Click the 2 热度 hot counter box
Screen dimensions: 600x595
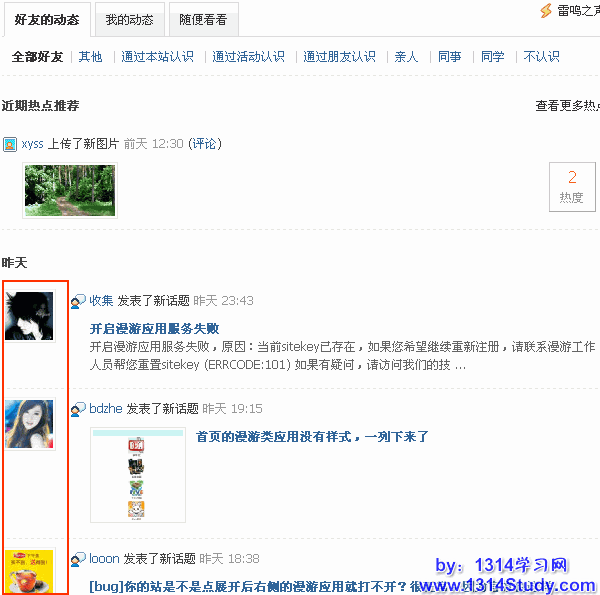pos(572,187)
